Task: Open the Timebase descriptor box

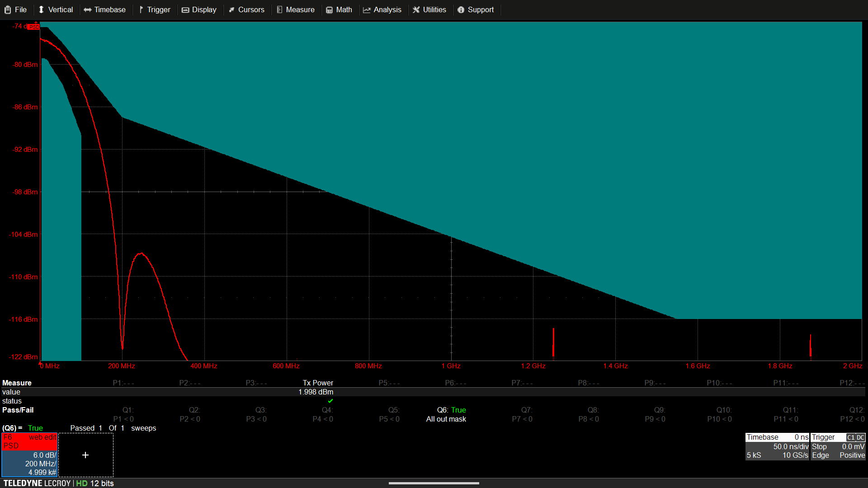Action: coord(777,446)
